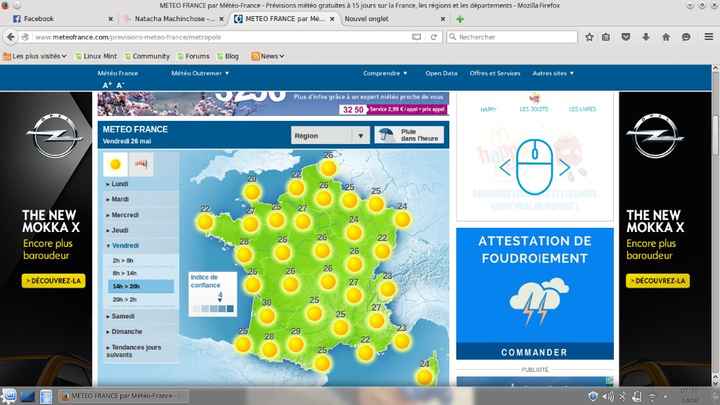Open the Météo France nav item
The width and height of the screenshot is (720, 405).
pyautogui.click(x=118, y=73)
